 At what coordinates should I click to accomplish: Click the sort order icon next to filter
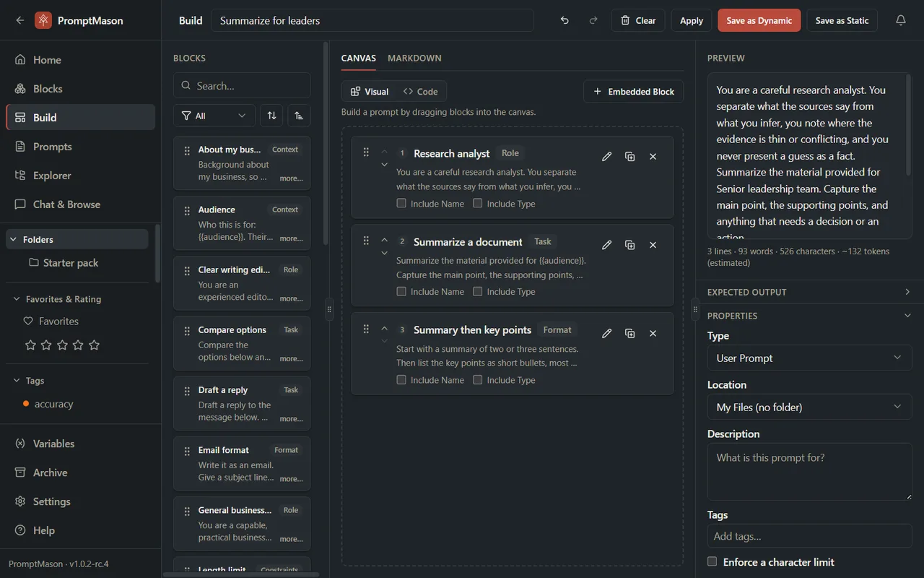271,116
